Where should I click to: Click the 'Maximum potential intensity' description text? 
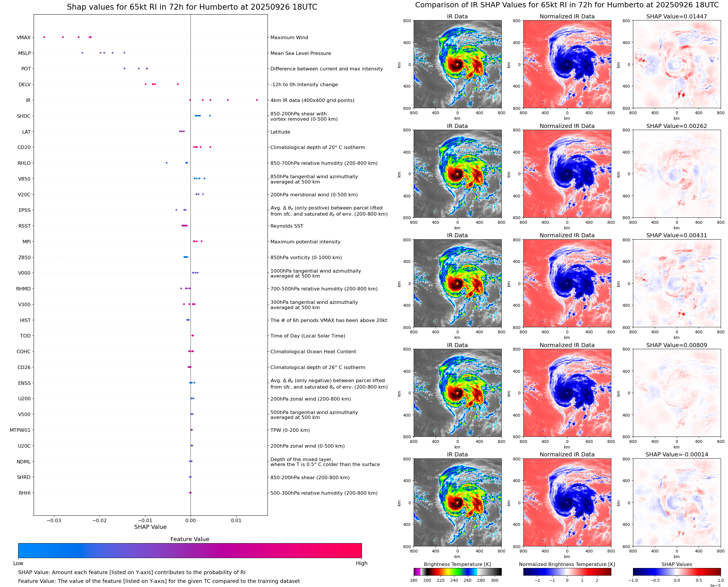point(305,242)
